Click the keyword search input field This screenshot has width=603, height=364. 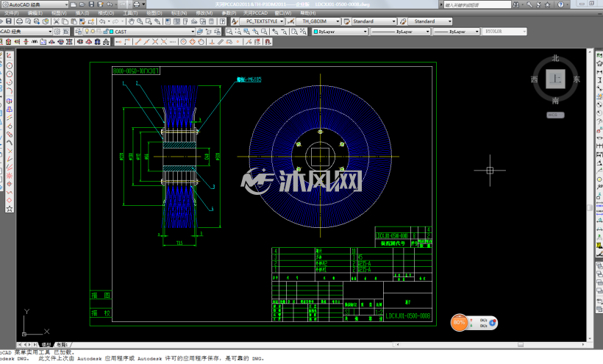pos(477,4)
